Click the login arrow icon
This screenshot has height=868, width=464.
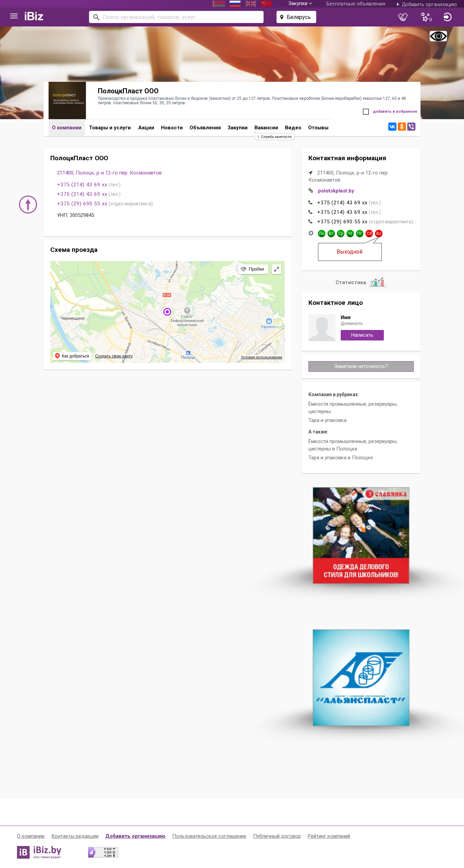pos(448,17)
